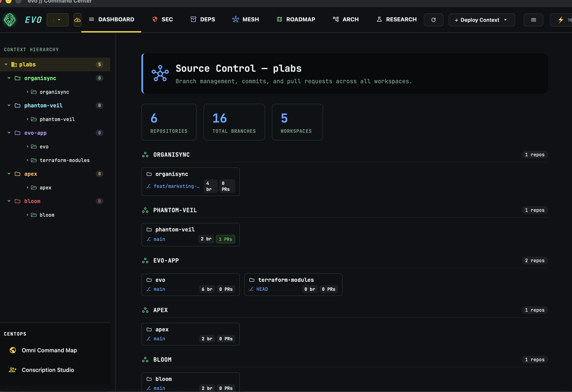Collapse the organisync workspace folder
The image size is (572, 392).
(x=9, y=78)
